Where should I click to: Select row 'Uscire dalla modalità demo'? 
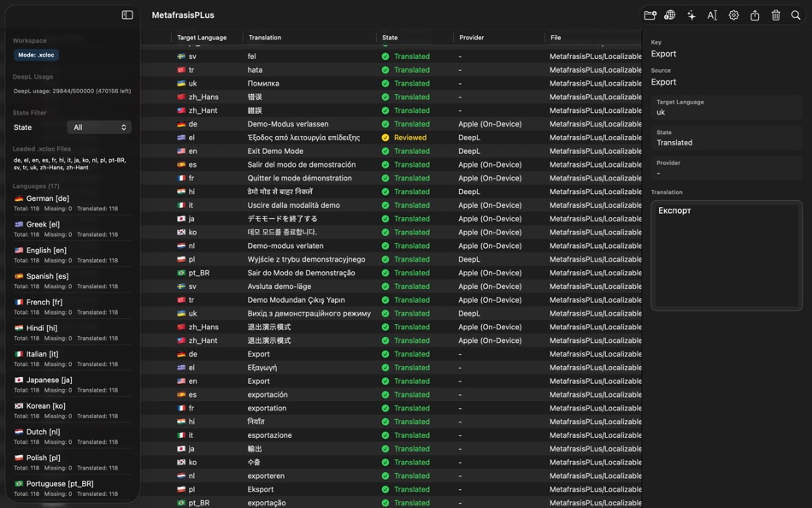pyautogui.click(x=391, y=205)
